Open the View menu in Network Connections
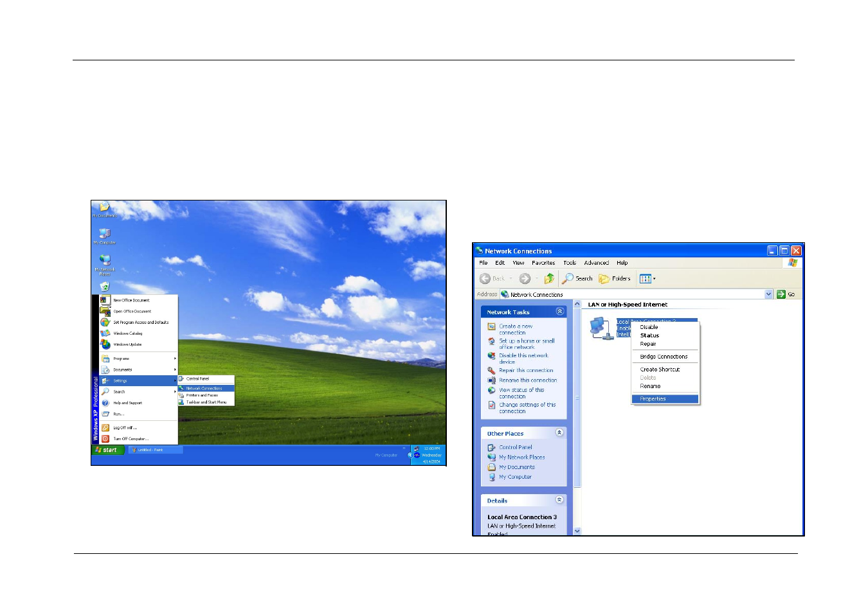 tap(518, 263)
